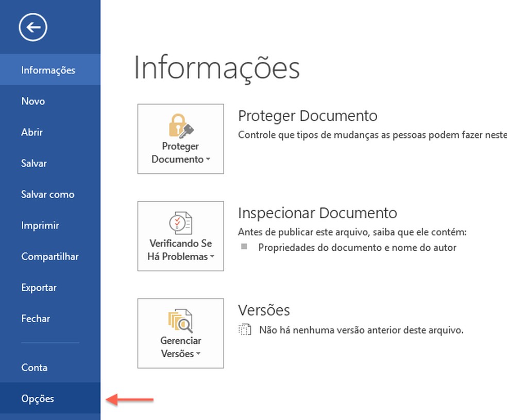Viewport: 507px width, 420px height.
Task: Open the Salvar como page
Action: pos(50,194)
